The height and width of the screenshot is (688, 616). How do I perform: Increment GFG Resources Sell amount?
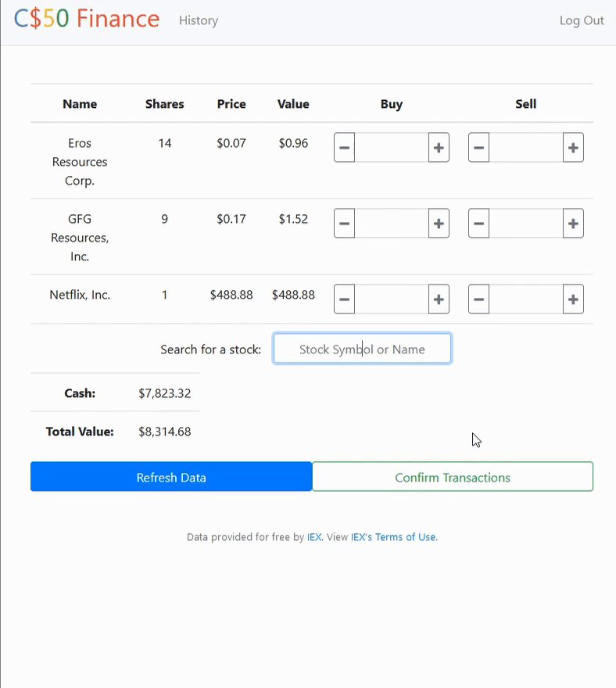pyautogui.click(x=573, y=224)
